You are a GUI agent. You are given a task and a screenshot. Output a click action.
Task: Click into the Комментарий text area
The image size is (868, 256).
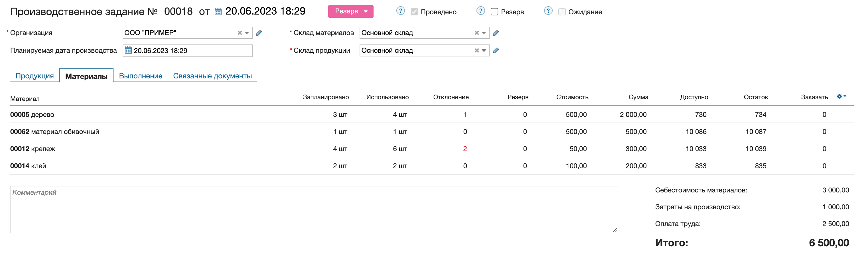[313, 210]
